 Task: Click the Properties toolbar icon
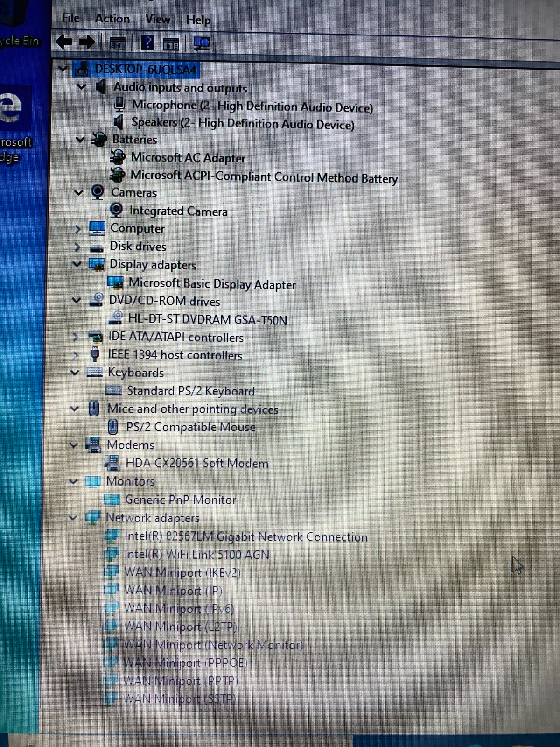pyautogui.click(x=117, y=43)
